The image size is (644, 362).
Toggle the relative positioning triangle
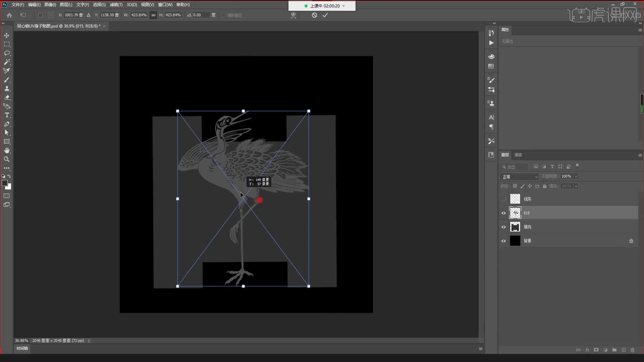click(x=89, y=15)
